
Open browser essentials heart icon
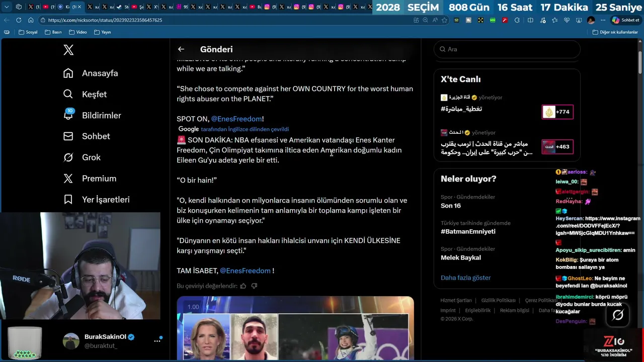(x=567, y=20)
